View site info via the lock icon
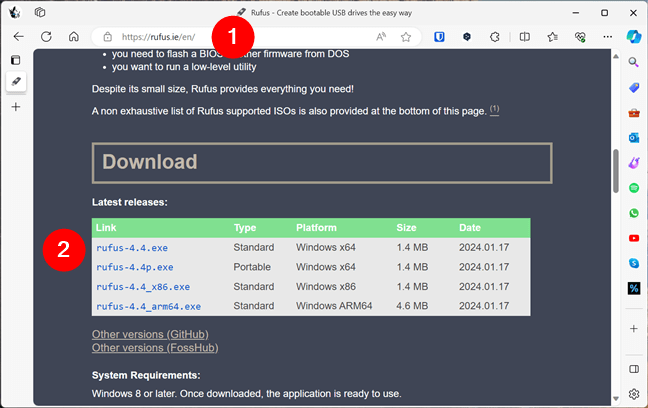 [x=107, y=37]
